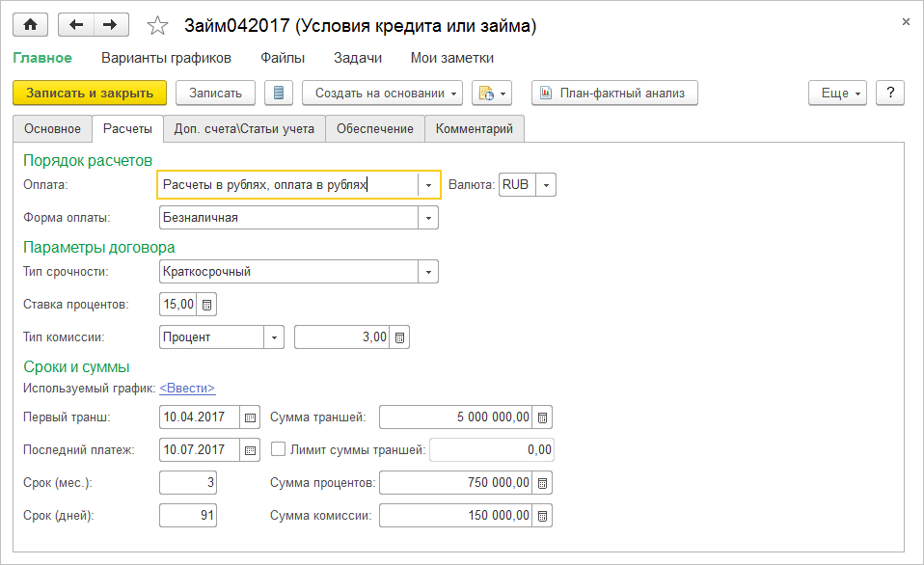
Task: Open the Обеспечение tab
Action: pyautogui.click(x=375, y=129)
